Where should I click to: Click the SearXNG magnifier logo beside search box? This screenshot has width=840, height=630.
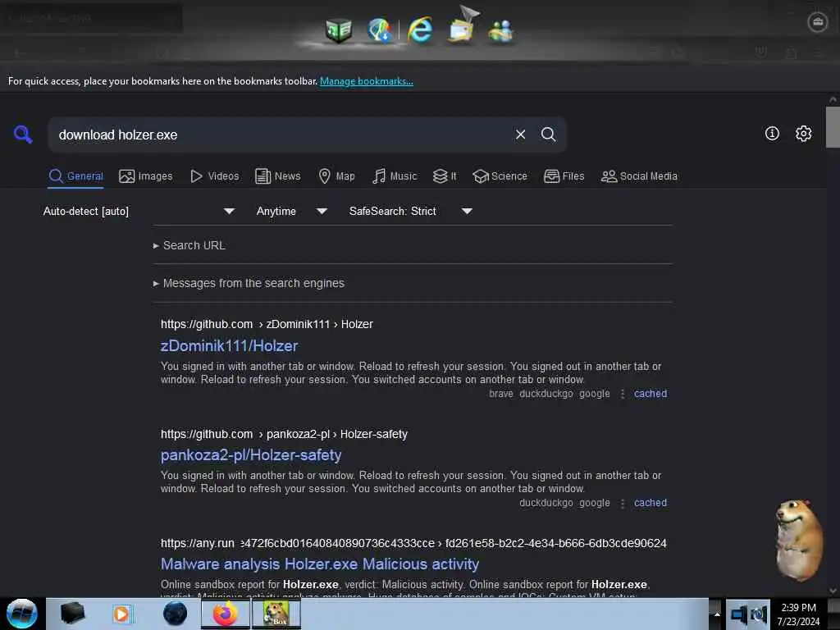(x=23, y=134)
